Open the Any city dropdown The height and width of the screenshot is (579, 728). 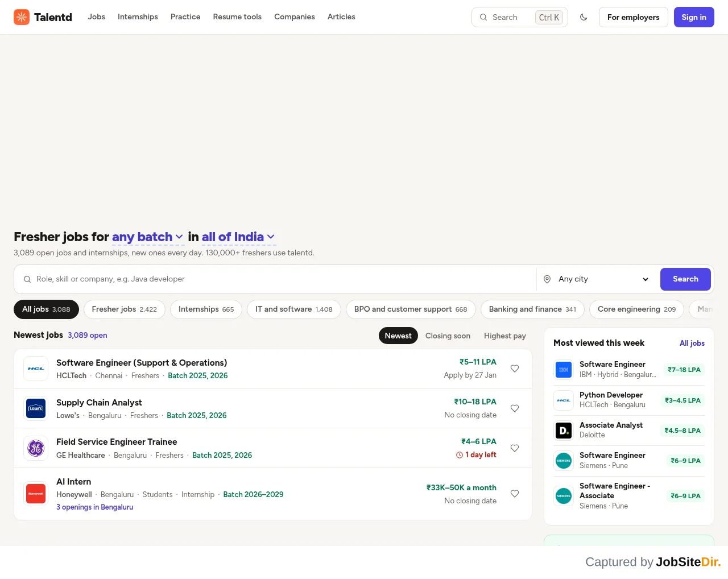[x=597, y=279]
